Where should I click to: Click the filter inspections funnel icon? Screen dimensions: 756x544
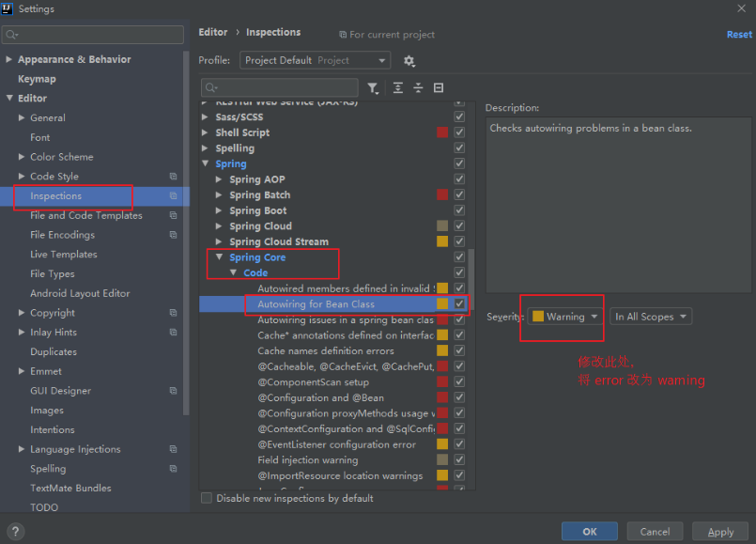(373, 87)
